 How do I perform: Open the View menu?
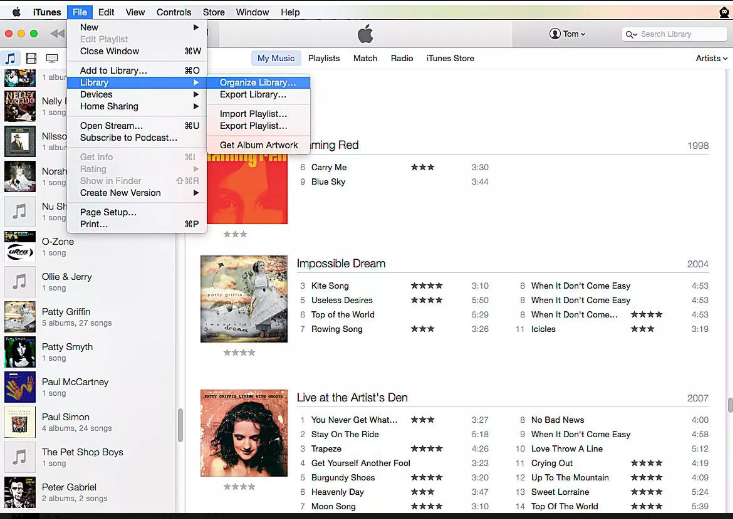[x=135, y=12]
